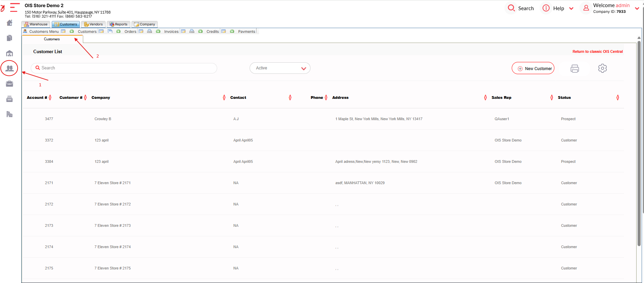Viewport: 644px width, 283px height.
Task: Click the printer icon just before Credits label
Action: click(192, 31)
